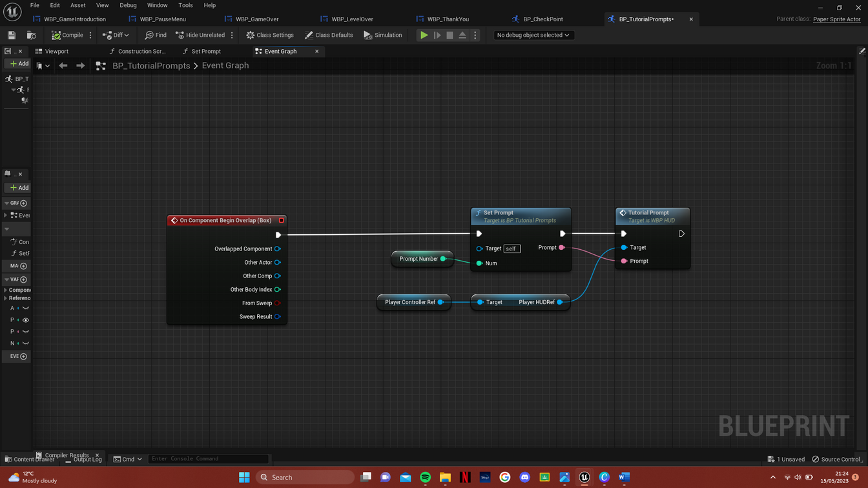The height and width of the screenshot is (488, 868).
Task: Open Spotify from the taskbar
Action: pyautogui.click(x=425, y=477)
